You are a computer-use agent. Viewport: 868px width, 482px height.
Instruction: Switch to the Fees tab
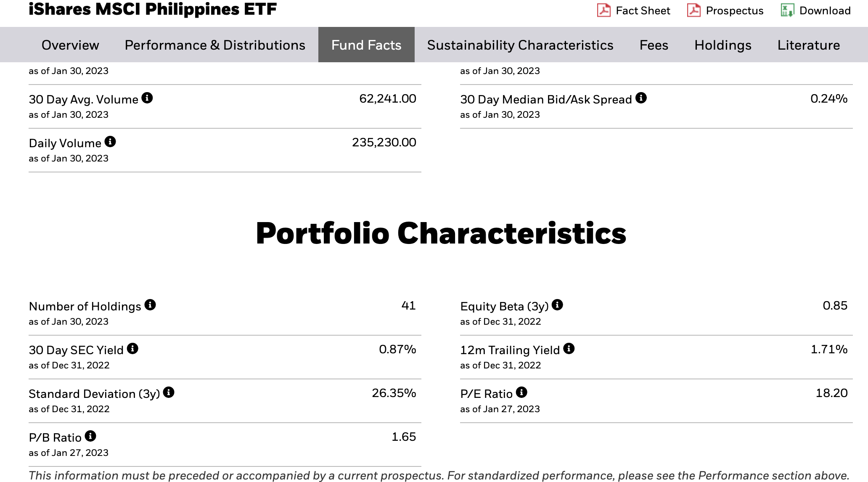(x=654, y=45)
